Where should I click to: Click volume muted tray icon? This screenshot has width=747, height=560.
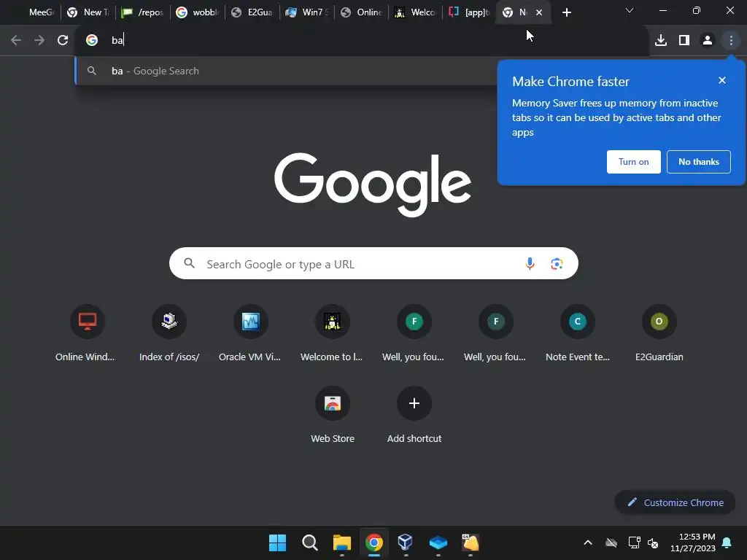653,542
